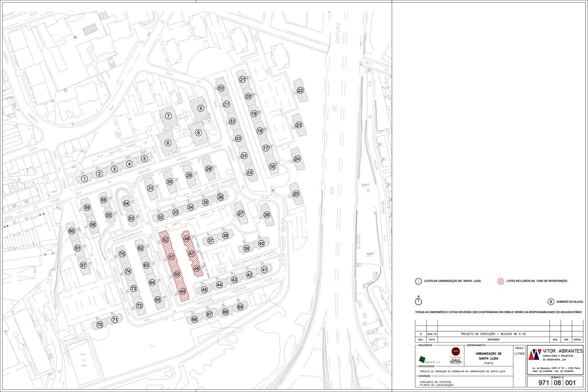Click the 'C.J.' map label
The image size is (588, 392).
point(153,346)
